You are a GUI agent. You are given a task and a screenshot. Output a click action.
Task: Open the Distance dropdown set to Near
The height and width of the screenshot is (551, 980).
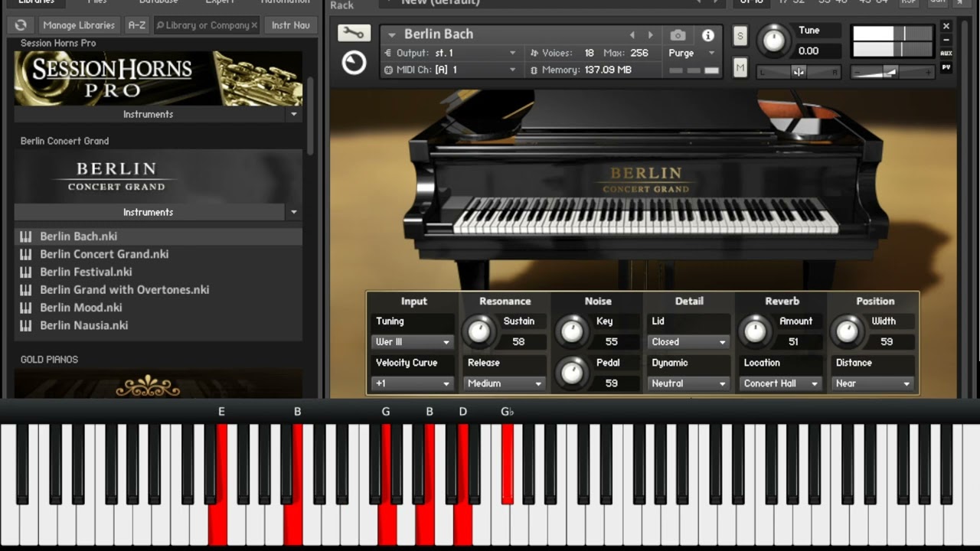tap(873, 383)
